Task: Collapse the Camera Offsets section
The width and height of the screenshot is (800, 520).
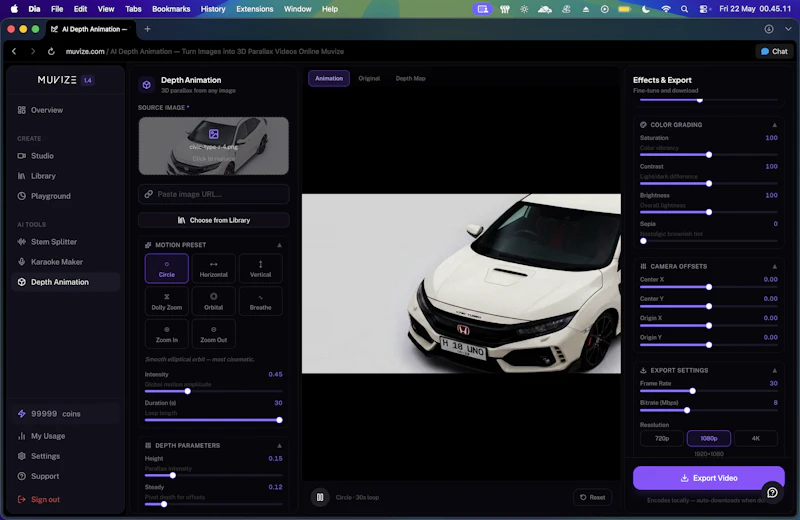Action: point(774,266)
